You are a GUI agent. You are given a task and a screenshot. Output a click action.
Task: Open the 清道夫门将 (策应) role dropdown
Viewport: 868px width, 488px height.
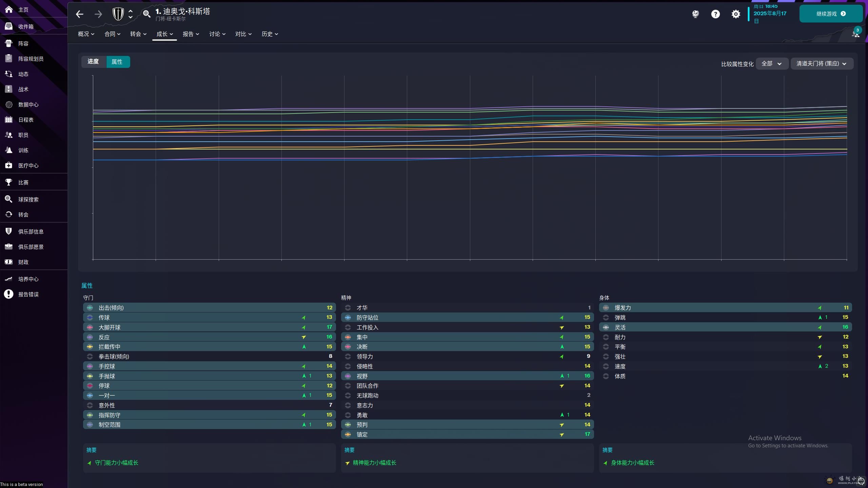coord(822,64)
